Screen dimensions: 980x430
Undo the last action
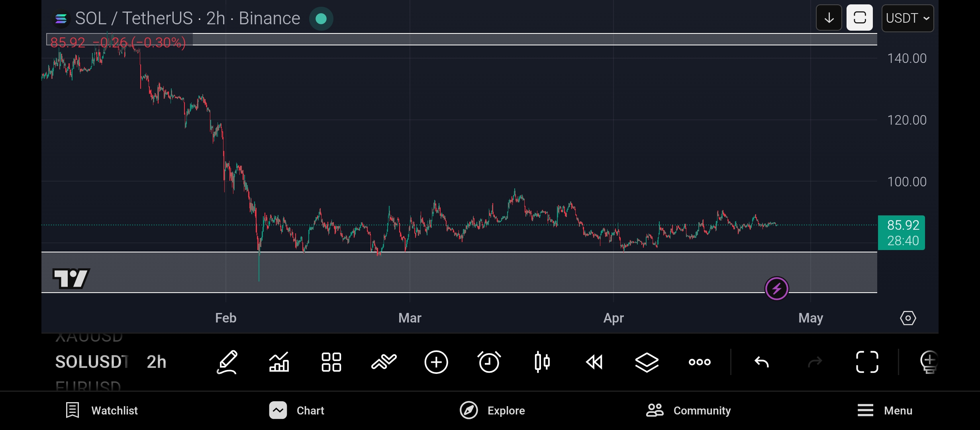[x=762, y=362]
